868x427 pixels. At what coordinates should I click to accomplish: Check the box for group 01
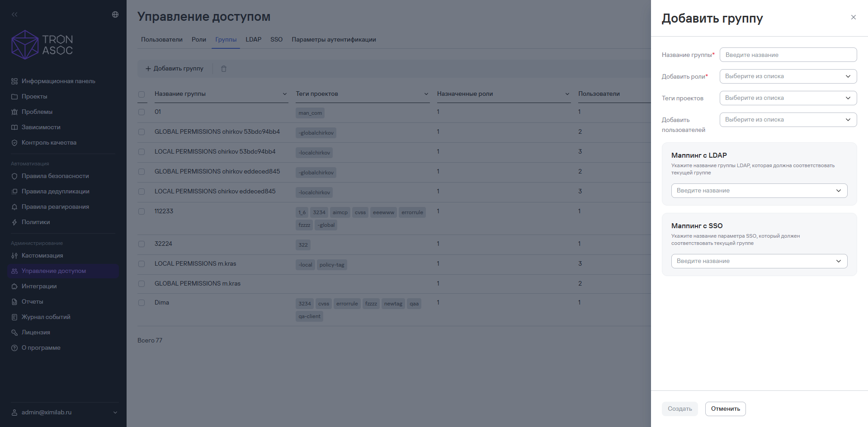pyautogui.click(x=142, y=112)
